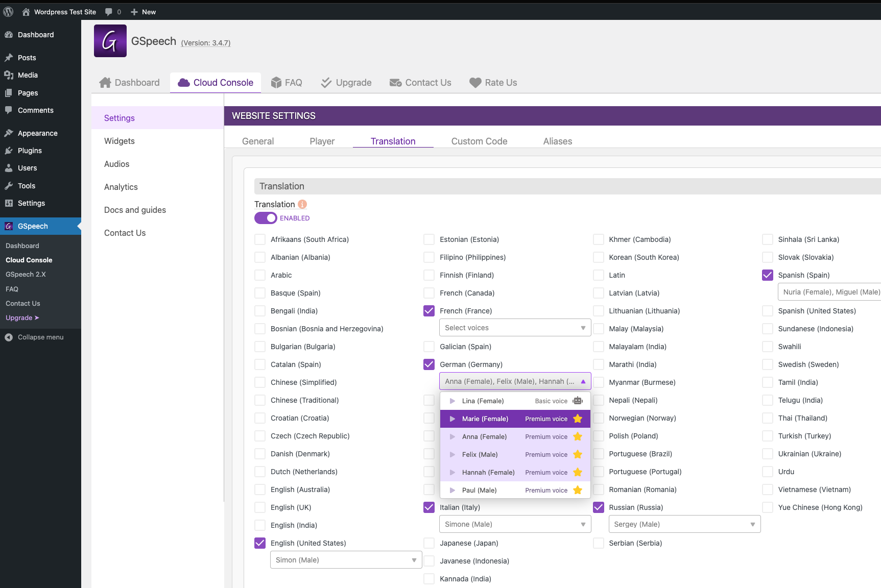Click WordPress Settings in the left sidebar
Screen dimensions: 881x588
31,203
